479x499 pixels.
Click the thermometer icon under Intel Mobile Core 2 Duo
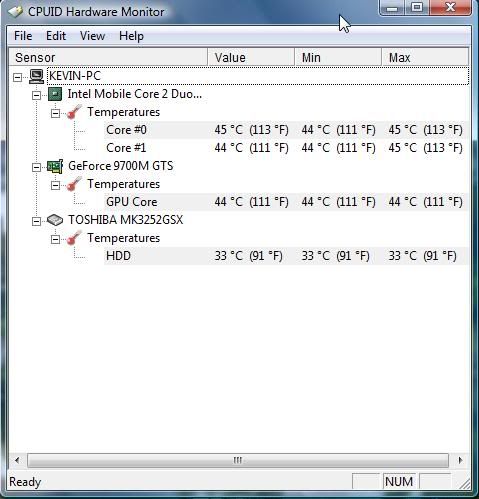click(x=74, y=112)
